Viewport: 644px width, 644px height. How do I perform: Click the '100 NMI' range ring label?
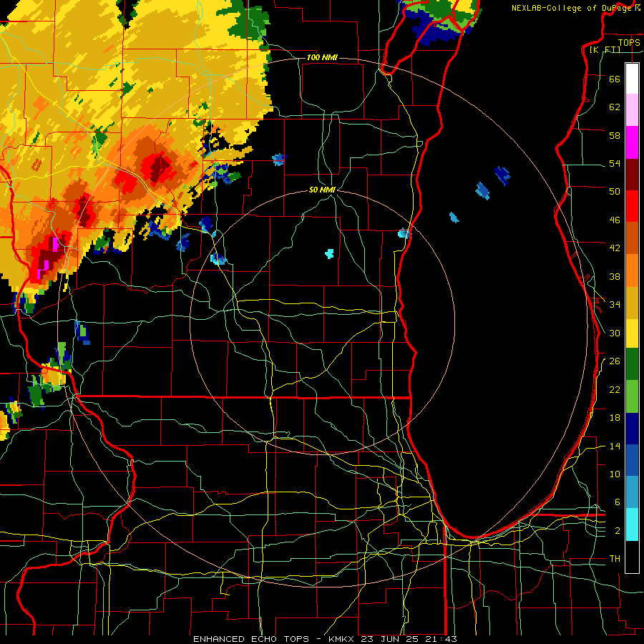[322, 57]
